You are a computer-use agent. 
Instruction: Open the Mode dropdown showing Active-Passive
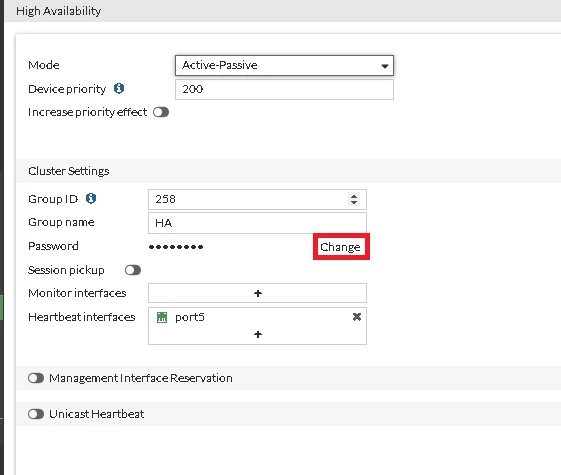pyautogui.click(x=284, y=65)
